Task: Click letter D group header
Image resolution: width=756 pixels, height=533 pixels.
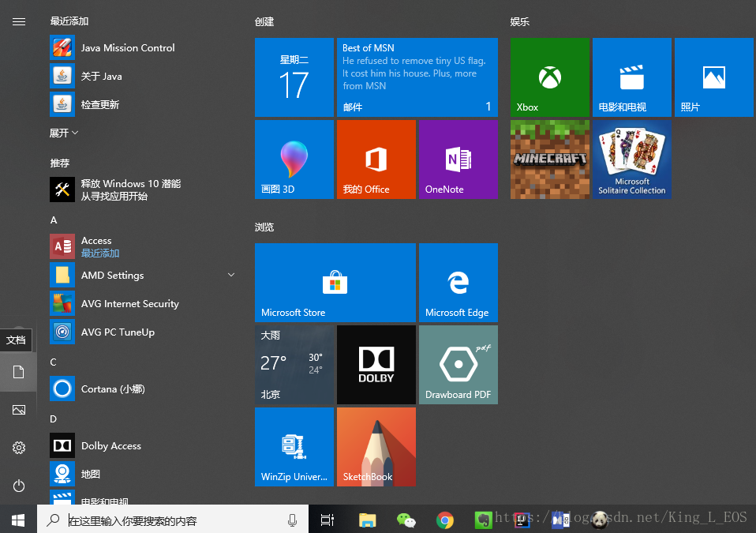Action: [53, 419]
